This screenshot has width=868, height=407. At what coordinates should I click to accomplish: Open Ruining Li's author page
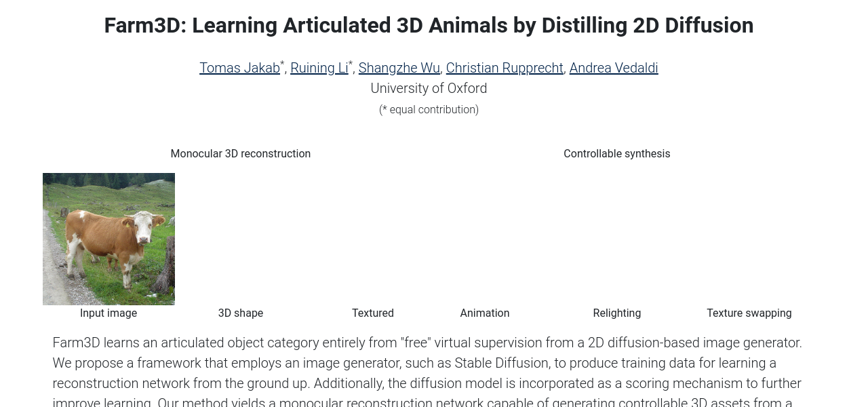click(x=319, y=68)
